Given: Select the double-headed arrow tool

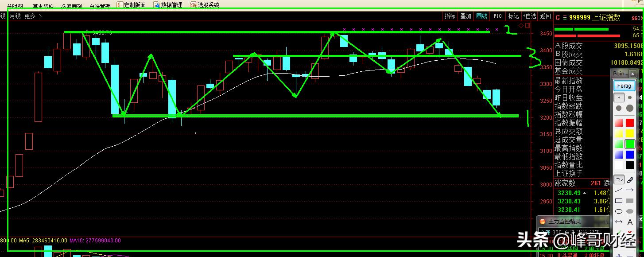Looking at the screenshot, I should (x=619, y=222).
